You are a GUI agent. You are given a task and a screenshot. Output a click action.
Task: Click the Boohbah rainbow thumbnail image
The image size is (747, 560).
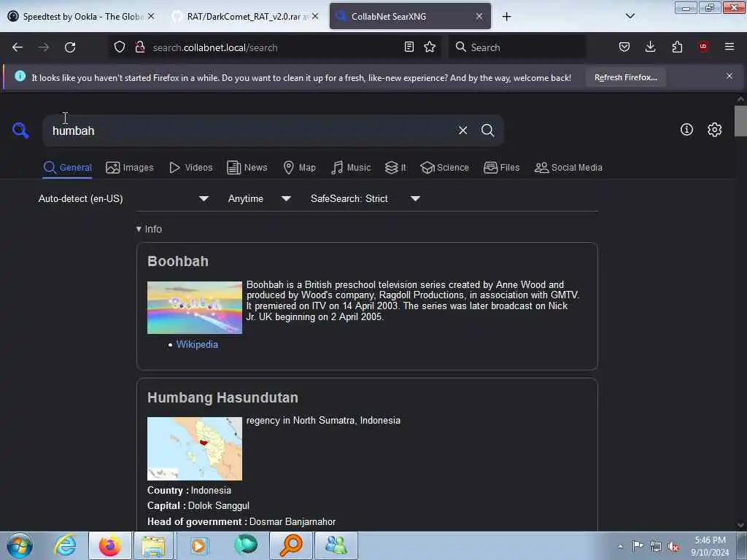194,308
